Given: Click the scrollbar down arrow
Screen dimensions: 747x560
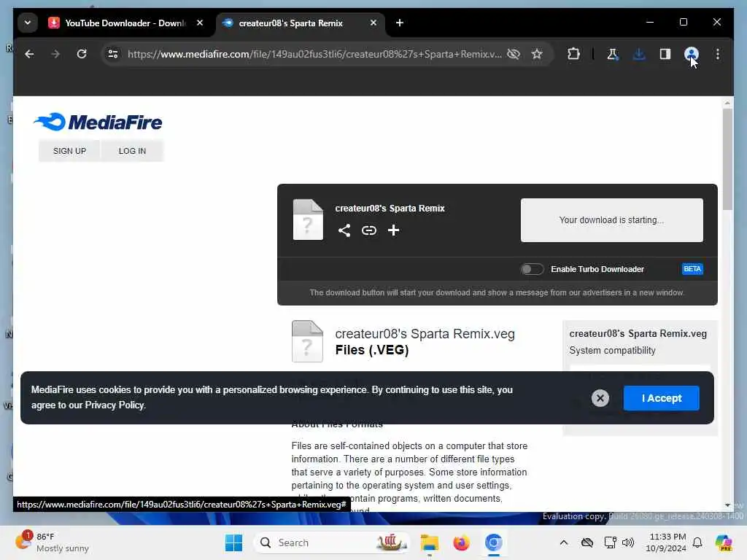Looking at the screenshot, I should click(727, 505).
